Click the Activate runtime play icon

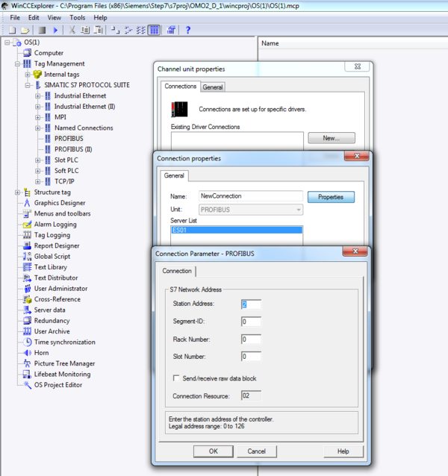[55, 30]
